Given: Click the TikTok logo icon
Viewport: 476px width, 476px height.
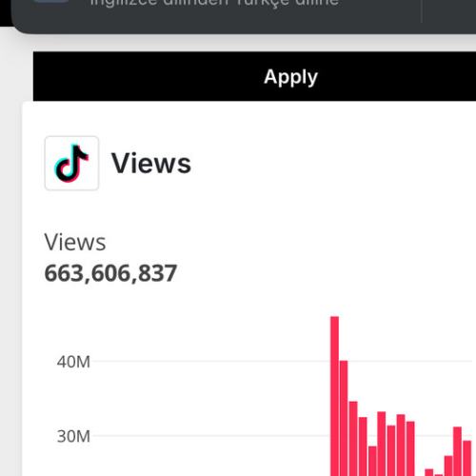Looking at the screenshot, I should point(71,163).
